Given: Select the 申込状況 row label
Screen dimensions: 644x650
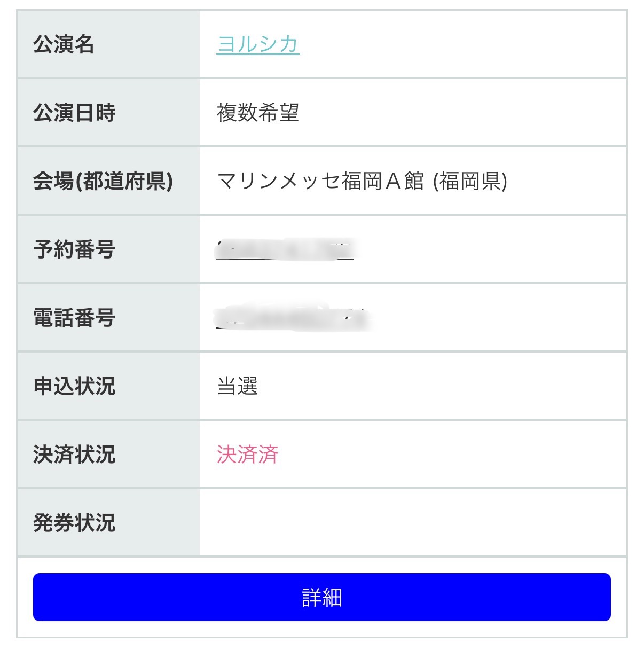Looking at the screenshot, I should [74, 386].
